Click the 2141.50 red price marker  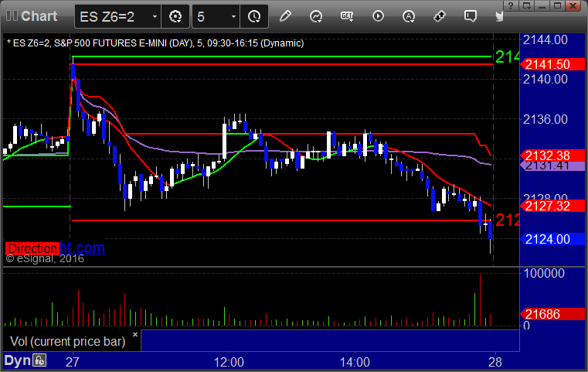pyautogui.click(x=552, y=64)
